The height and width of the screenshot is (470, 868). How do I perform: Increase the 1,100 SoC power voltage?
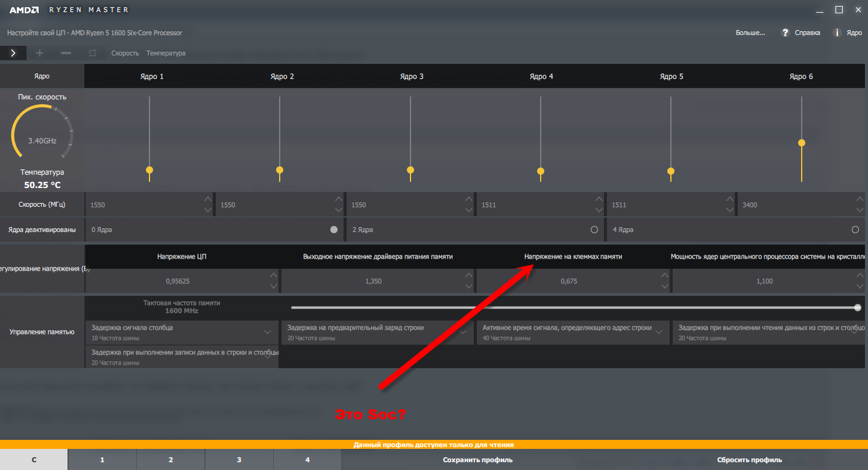[860, 275]
